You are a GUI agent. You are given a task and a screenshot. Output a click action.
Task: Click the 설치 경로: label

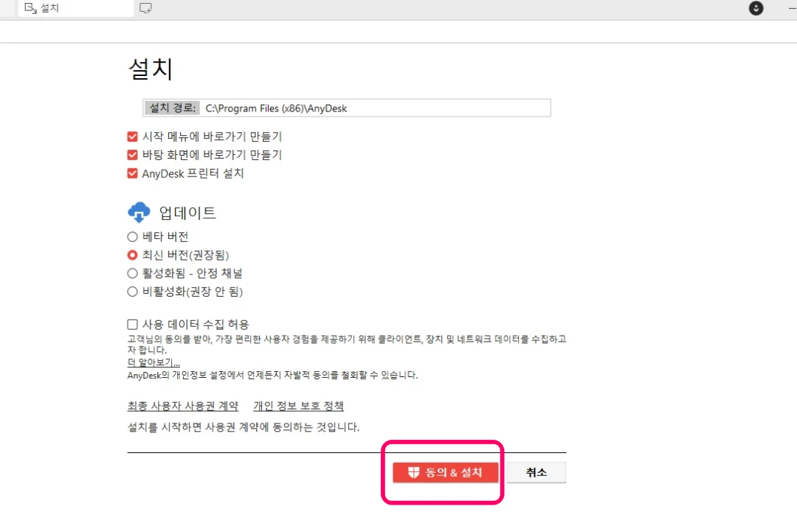(x=172, y=108)
